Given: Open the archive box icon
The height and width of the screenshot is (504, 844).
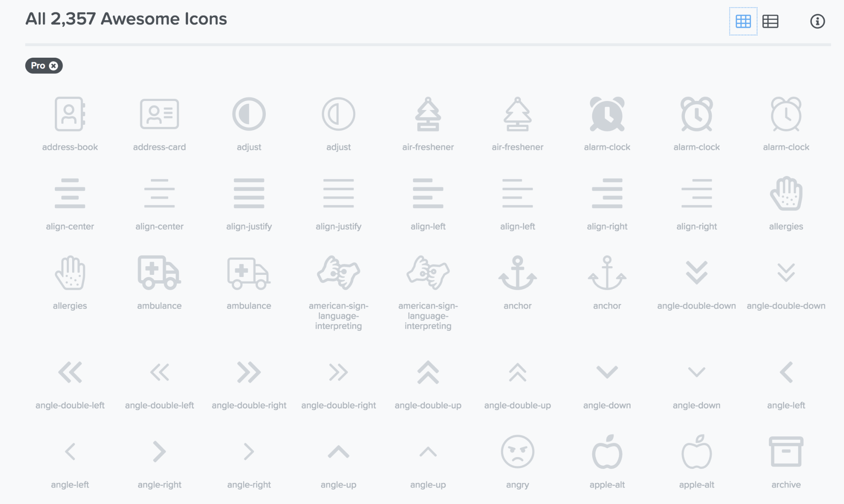Looking at the screenshot, I should 785,452.
